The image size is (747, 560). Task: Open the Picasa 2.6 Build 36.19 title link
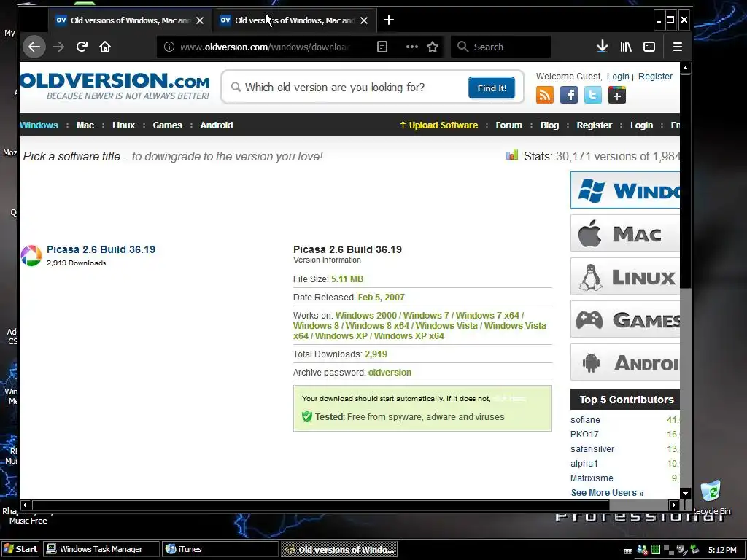pyautogui.click(x=101, y=249)
